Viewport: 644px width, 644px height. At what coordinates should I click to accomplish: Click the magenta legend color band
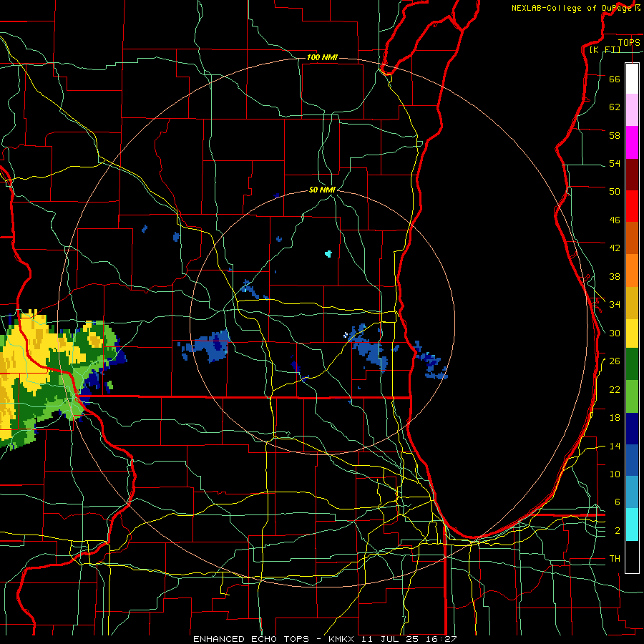pos(632,142)
